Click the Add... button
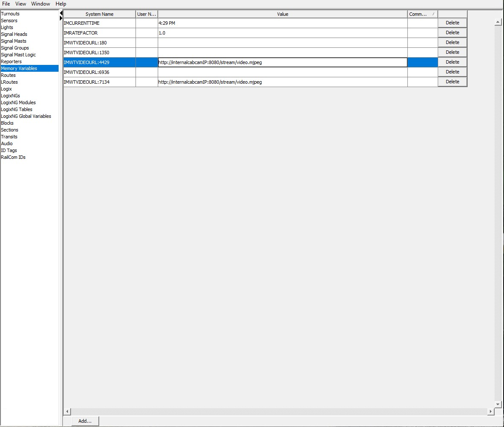This screenshot has height=427, width=504. pos(85,421)
